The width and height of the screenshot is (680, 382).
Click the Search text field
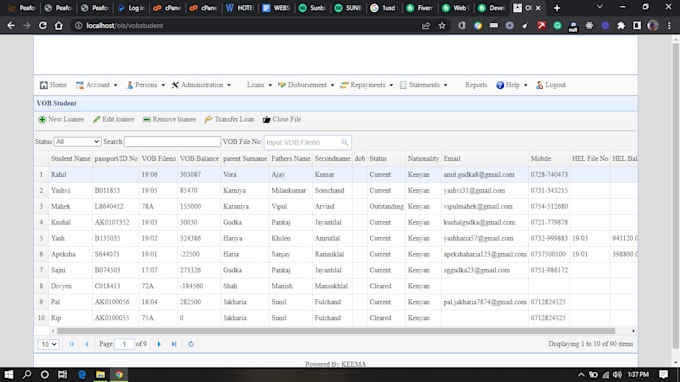[x=172, y=141]
